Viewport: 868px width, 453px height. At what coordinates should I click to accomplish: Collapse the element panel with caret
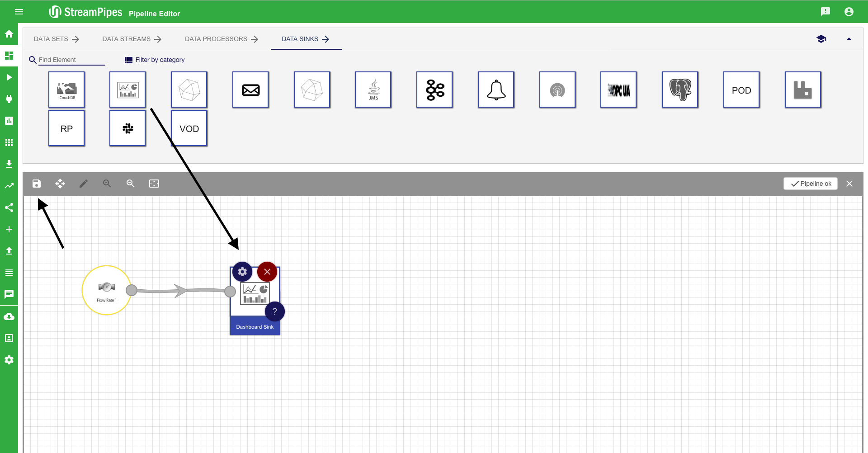(849, 39)
